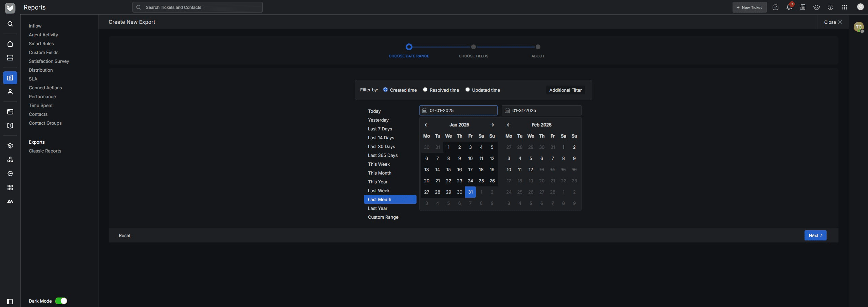Open Satisfaction Survey report menu item
This screenshot has width=868, height=307.
49,61
